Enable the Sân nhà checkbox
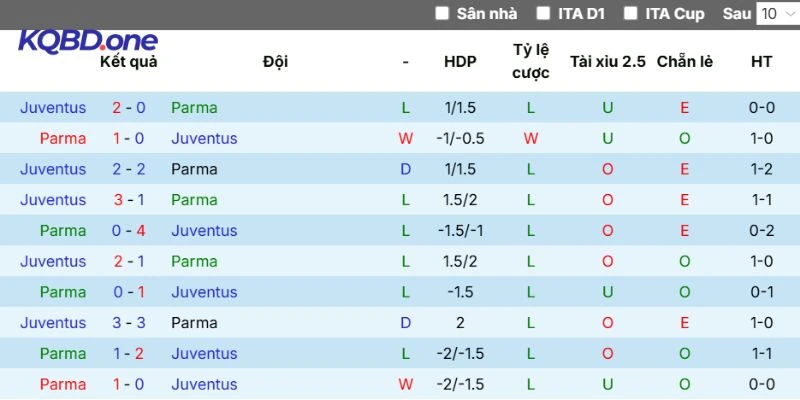 (x=443, y=14)
